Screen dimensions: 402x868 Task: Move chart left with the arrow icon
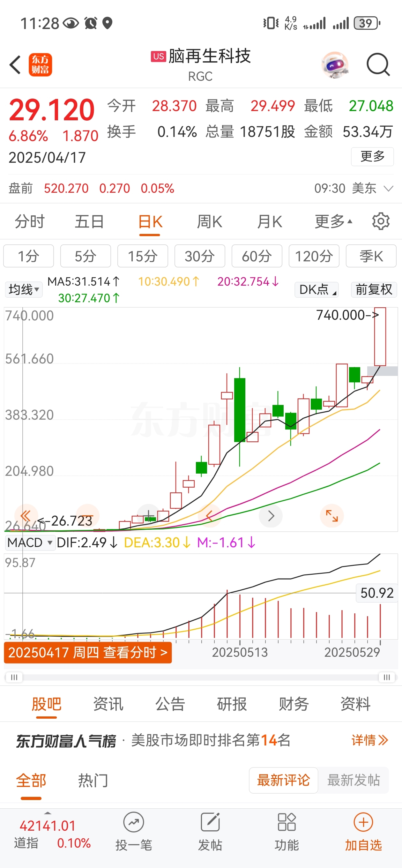click(209, 516)
